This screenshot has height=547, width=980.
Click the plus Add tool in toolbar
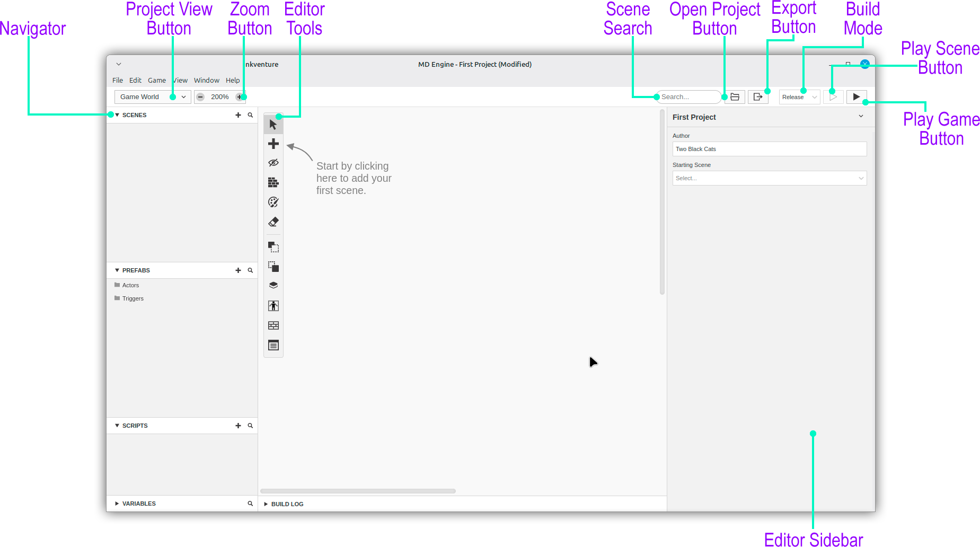pos(273,144)
